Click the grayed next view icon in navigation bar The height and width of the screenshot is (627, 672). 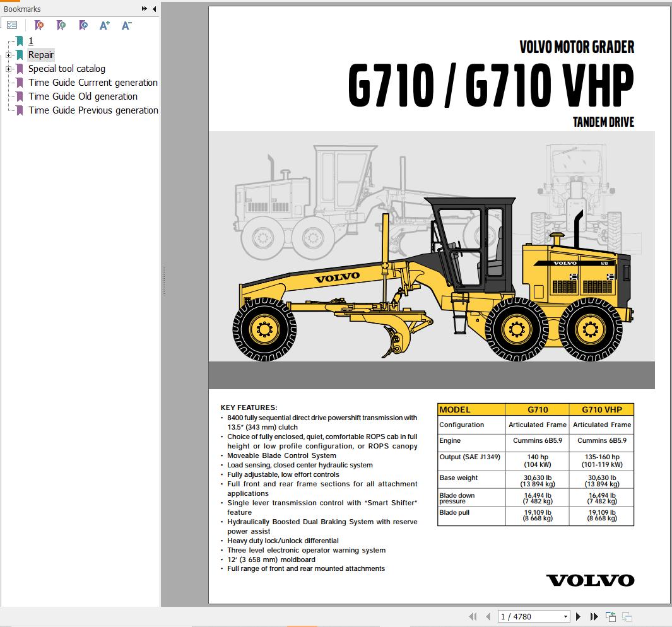click(x=627, y=616)
